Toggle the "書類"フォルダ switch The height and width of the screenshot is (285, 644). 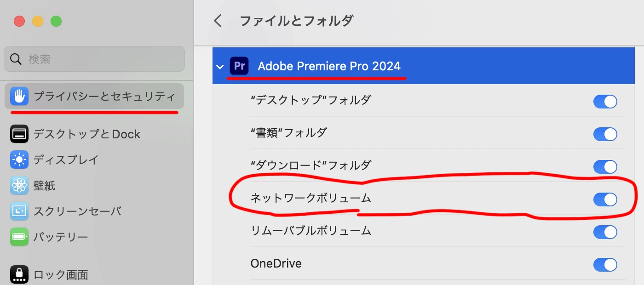click(605, 134)
